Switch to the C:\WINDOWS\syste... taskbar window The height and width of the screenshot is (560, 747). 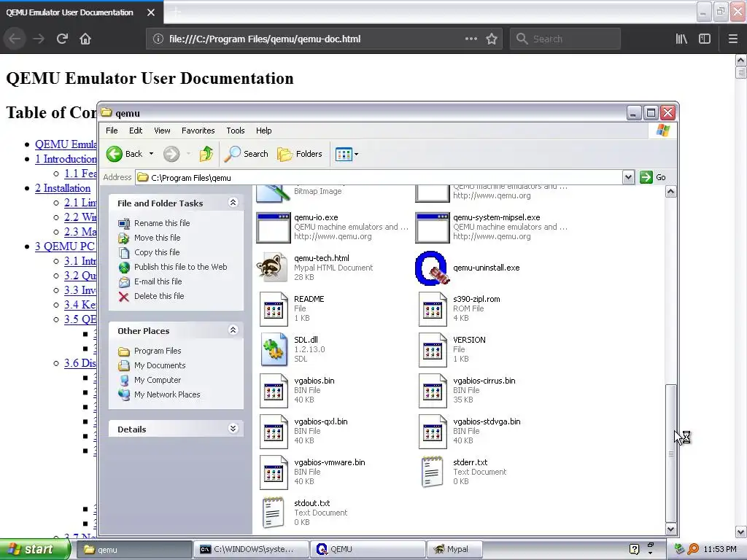coord(251,550)
